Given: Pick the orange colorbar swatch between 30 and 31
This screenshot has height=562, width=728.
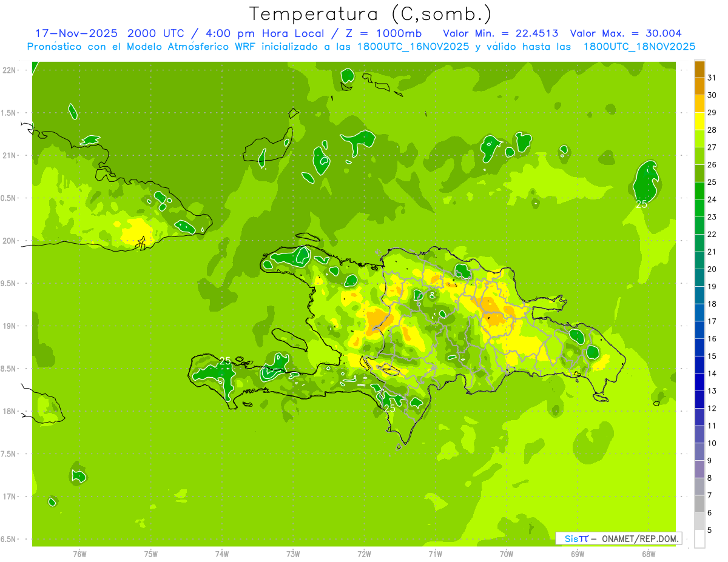Looking at the screenshot, I should [699, 87].
